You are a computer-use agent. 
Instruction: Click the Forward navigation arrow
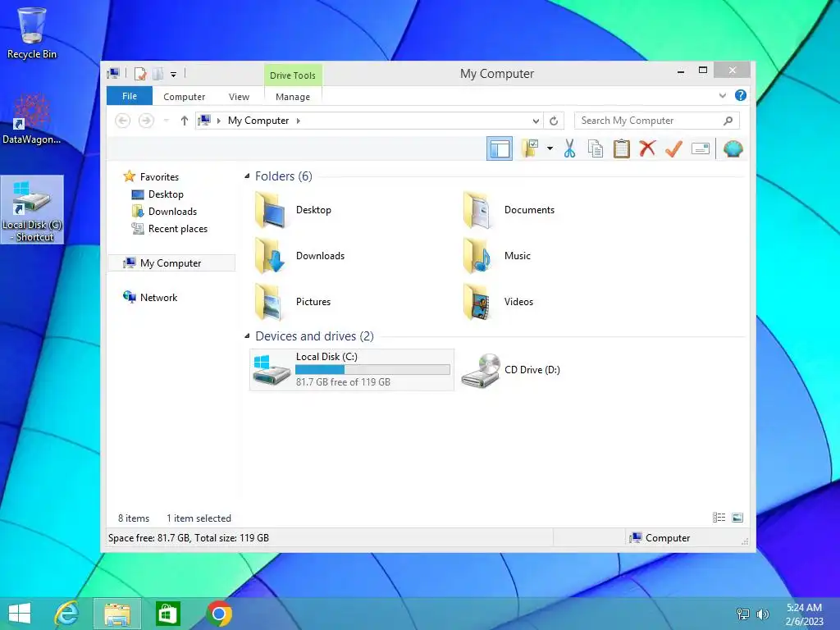pos(146,121)
